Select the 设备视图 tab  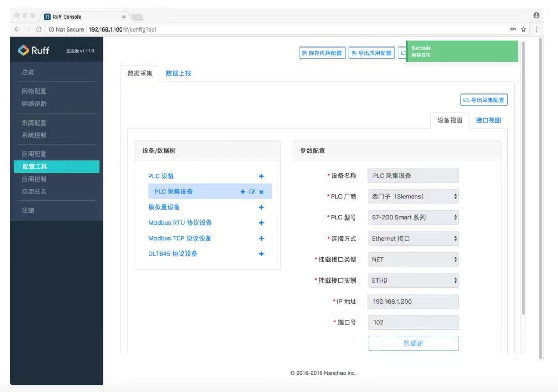[450, 120]
